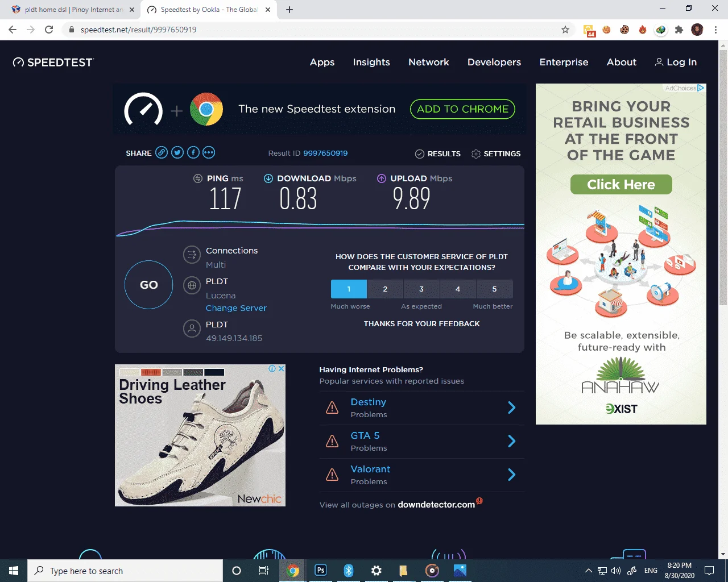
Task: Open the GTA 5 link
Action: (x=365, y=435)
